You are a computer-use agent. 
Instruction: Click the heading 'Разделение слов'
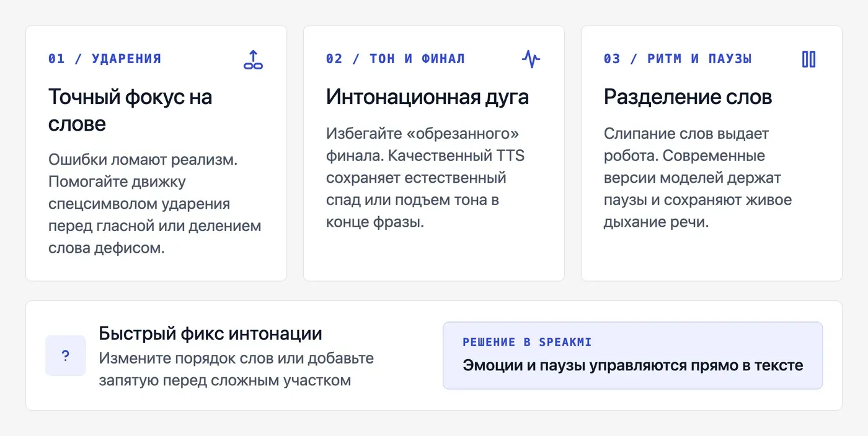pos(688,97)
